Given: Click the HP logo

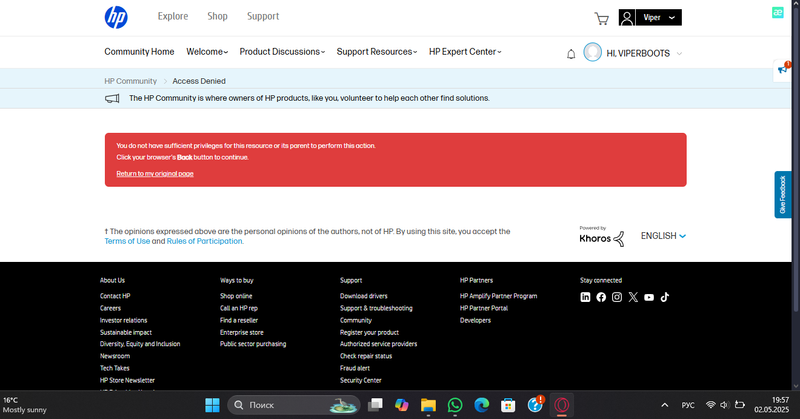Looking at the screenshot, I should pos(116,17).
